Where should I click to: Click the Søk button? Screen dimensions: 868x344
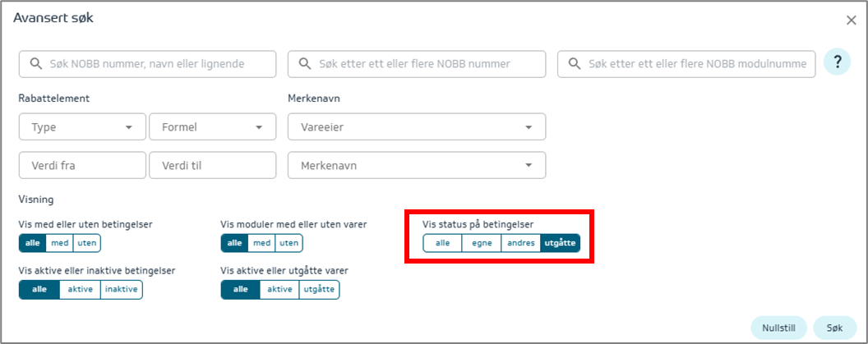tap(834, 328)
